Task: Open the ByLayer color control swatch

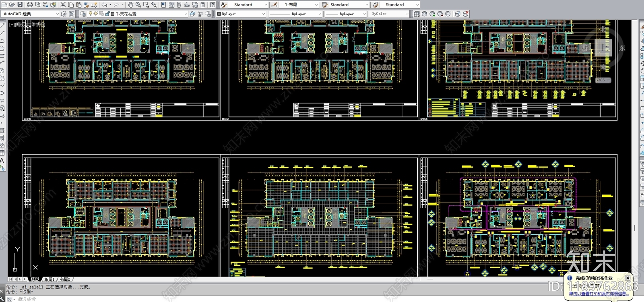Action: click(219, 14)
